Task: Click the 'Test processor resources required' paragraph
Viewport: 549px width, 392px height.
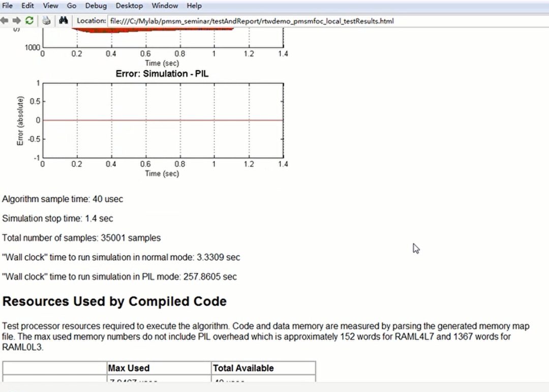Action: 266,337
